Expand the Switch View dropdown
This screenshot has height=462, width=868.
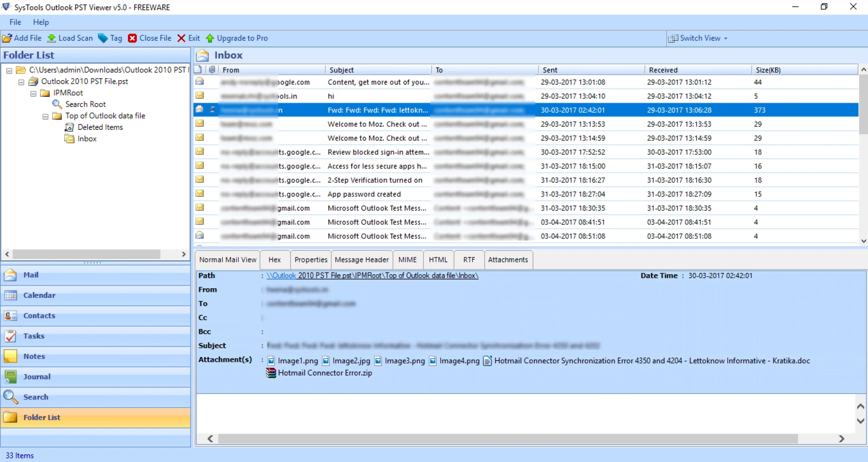[725, 38]
